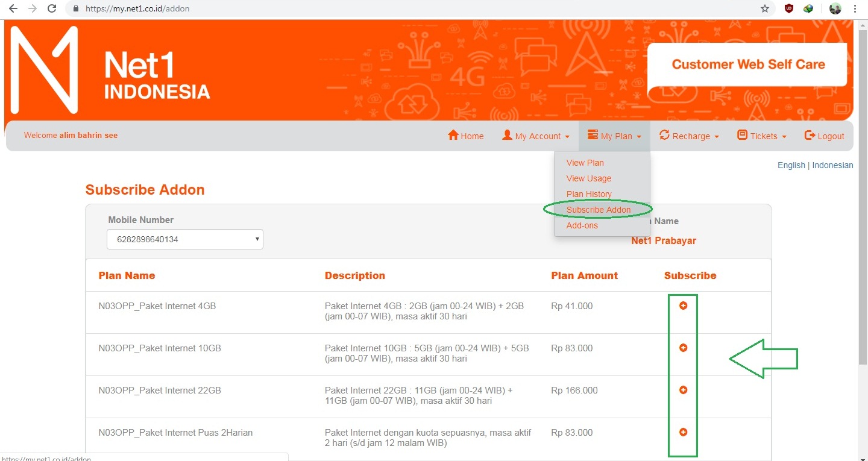Click the Rp 166.000 amount
The width and height of the screenshot is (868, 461).
574,390
